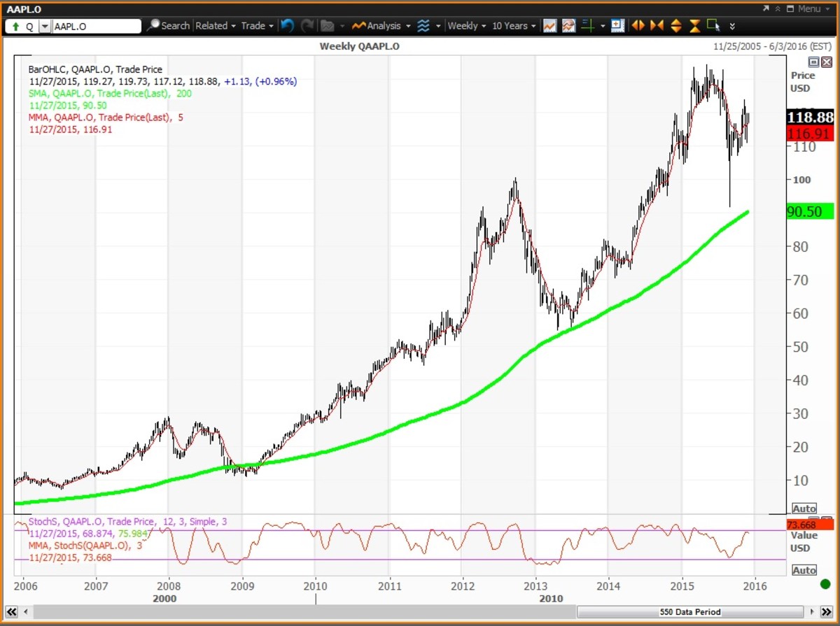Click the AAPL.O symbol input field
Viewport: 840px width, 626px height.
(x=97, y=26)
